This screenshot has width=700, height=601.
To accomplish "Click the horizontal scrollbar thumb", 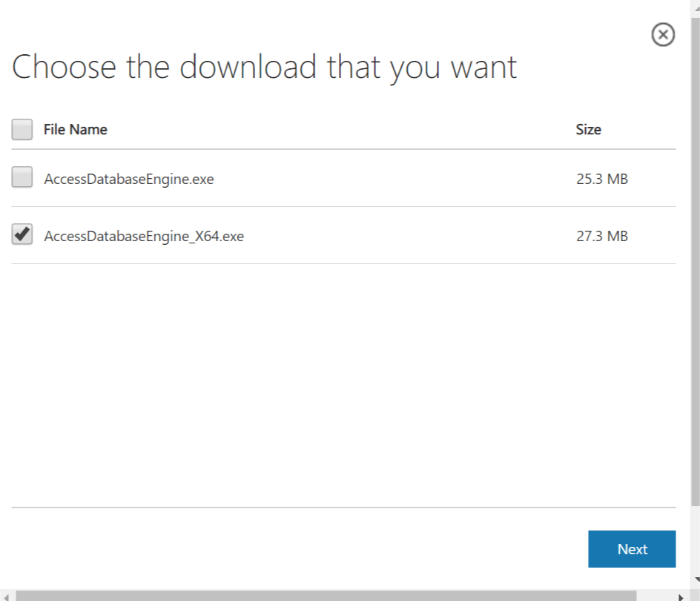I will pos(326,596).
